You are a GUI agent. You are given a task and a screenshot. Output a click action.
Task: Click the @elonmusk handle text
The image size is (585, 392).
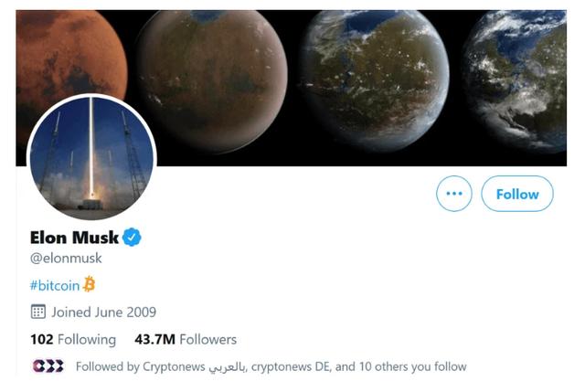(x=66, y=259)
